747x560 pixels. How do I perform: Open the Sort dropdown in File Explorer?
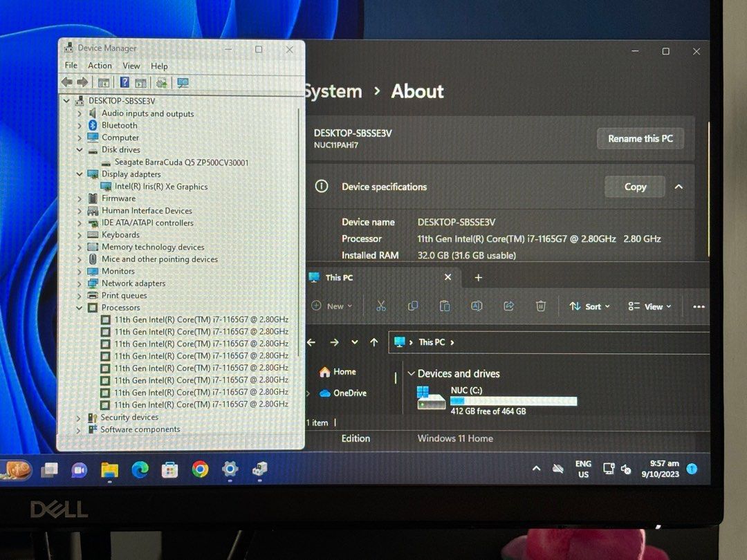click(x=589, y=306)
